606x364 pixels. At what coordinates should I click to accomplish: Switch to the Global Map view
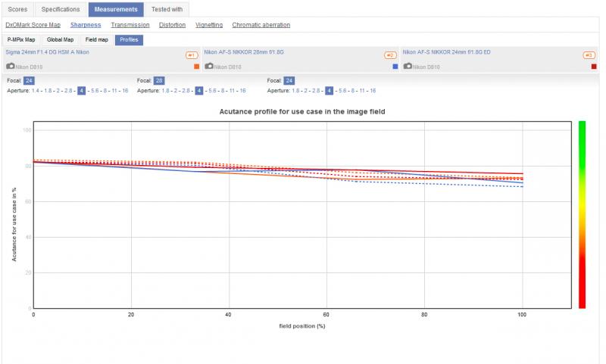point(60,40)
